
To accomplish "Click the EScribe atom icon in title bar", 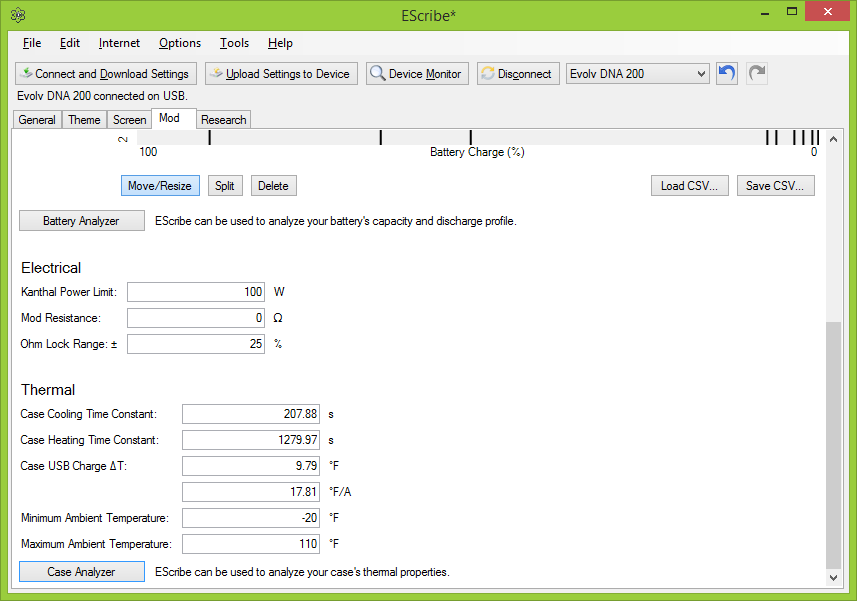I will click(x=18, y=15).
